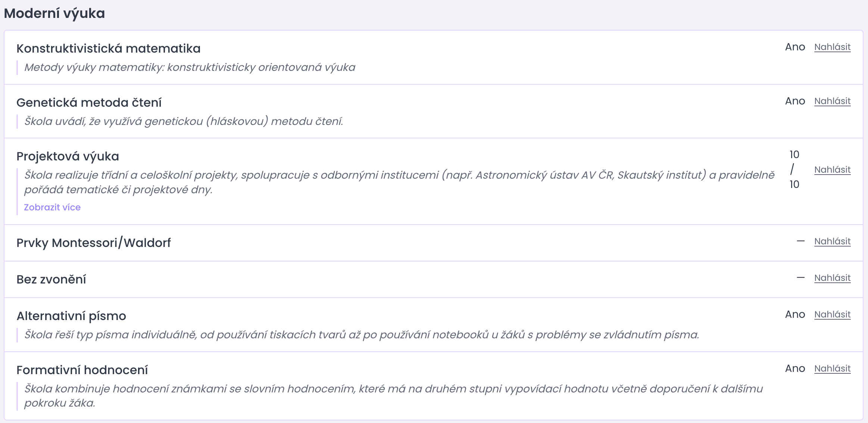Click the Bez zvonění row title
The height and width of the screenshot is (423, 868).
pyautogui.click(x=51, y=279)
